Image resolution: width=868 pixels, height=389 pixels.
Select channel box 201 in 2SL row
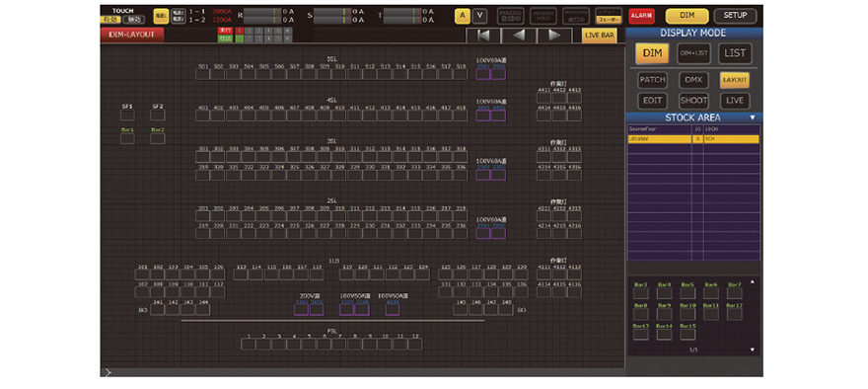[x=202, y=215]
